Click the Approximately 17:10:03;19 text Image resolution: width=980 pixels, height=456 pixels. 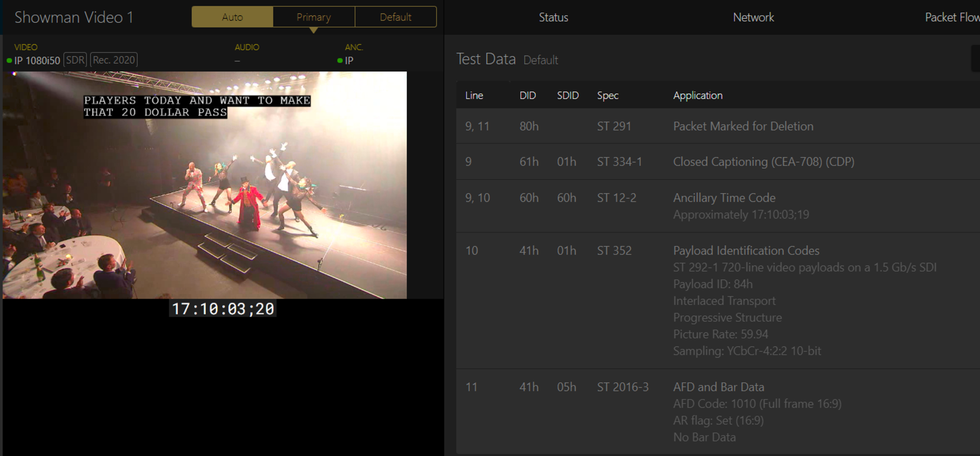741,214
